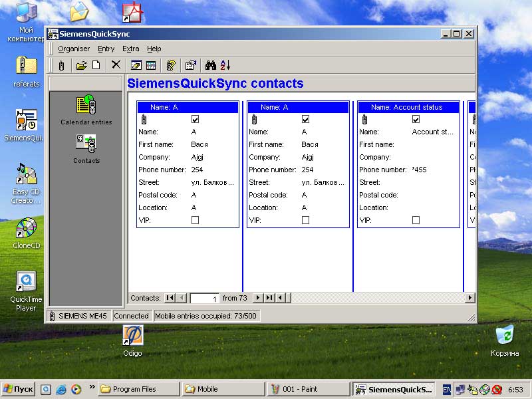532x399 pixels.
Task: Delete entry using the X toolbar icon
Action: pyautogui.click(x=116, y=65)
